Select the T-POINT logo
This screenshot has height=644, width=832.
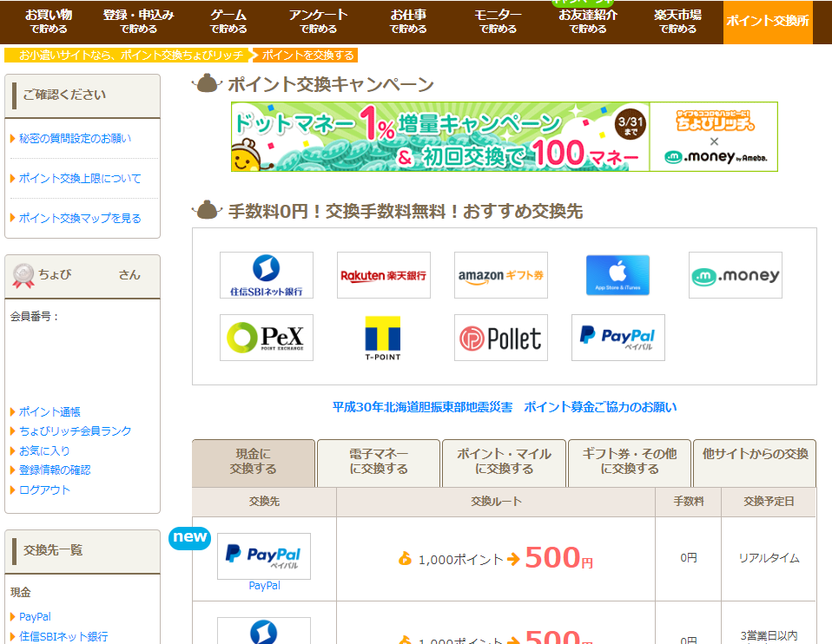click(x=383, y=338)
